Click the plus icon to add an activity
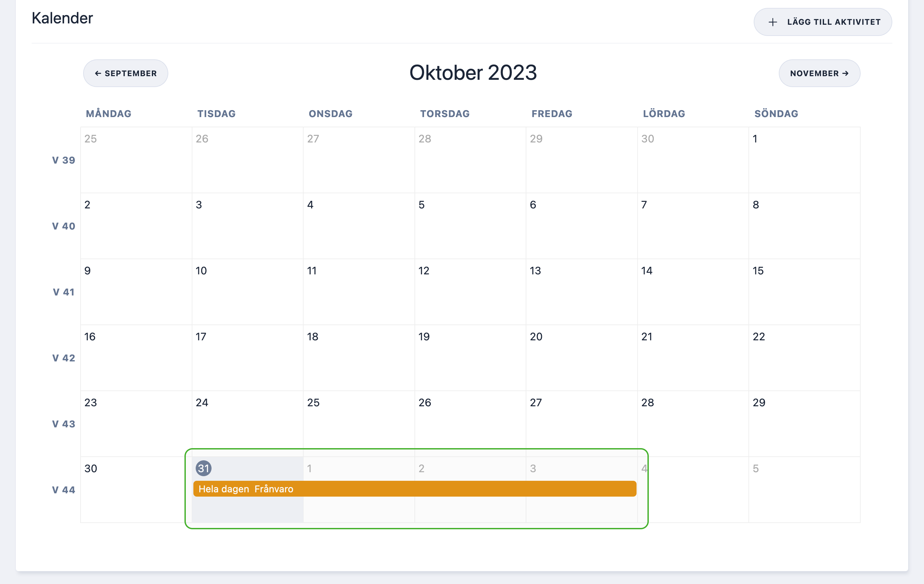The height and width of the screenshot is (584, 924). pyautogui.click(x=773, y=22)
